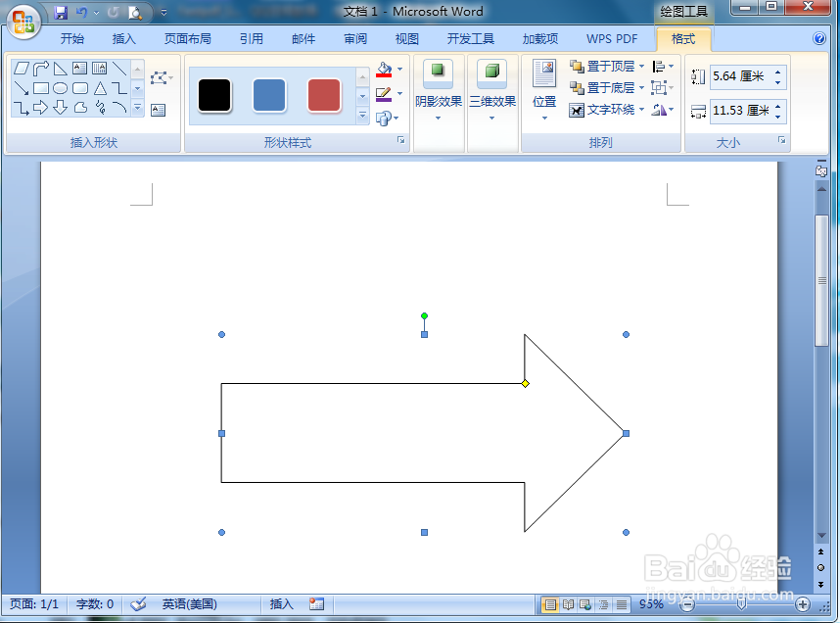Click the shape fill paint bucket
Screen dimensions: 840x623
384,70
